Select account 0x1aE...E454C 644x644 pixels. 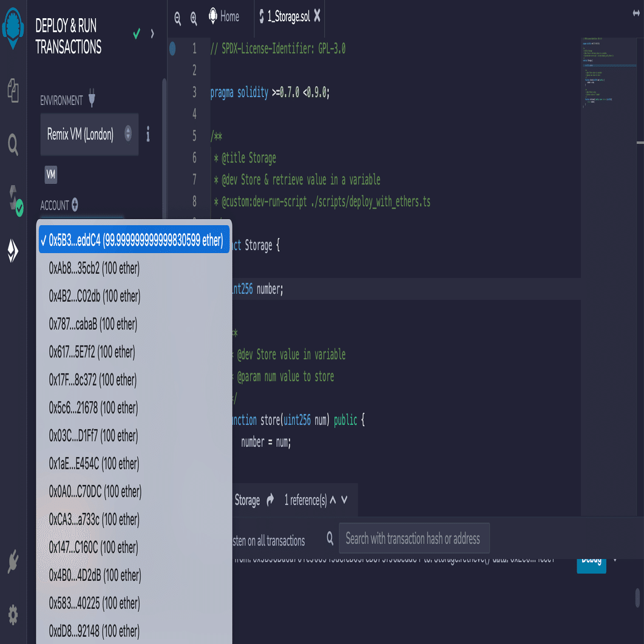[134, 464]
